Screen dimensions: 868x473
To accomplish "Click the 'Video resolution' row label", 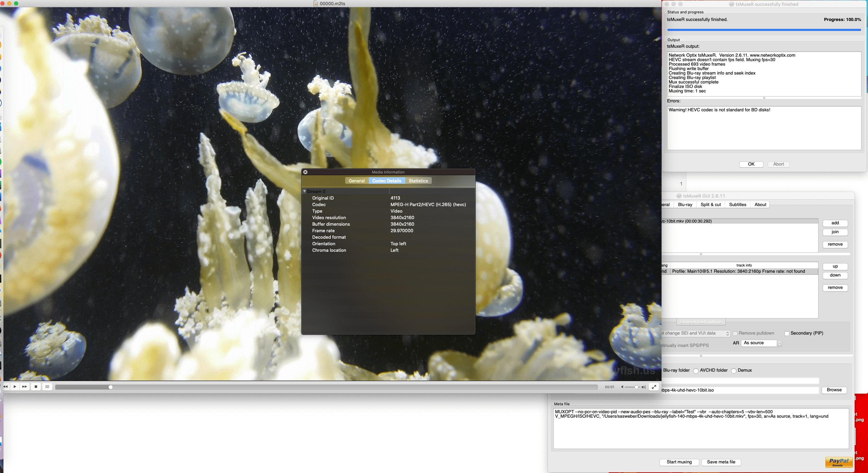I will (329, 217).
